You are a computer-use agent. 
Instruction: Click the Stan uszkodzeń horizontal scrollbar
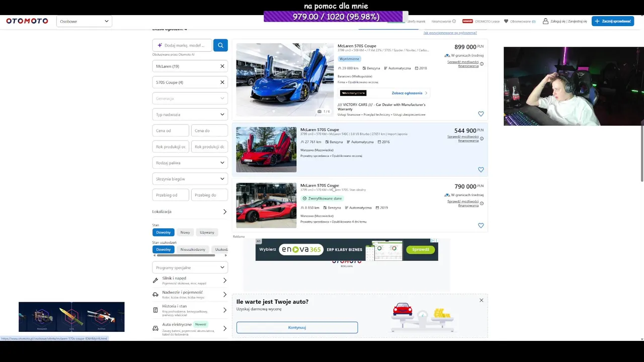(x=186, y=255)
